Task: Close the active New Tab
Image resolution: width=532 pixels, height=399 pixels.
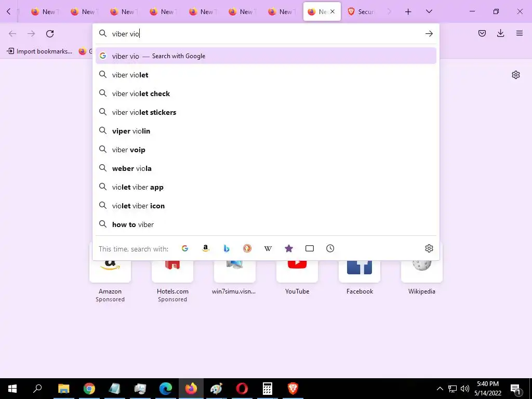Action: point(332,11)
